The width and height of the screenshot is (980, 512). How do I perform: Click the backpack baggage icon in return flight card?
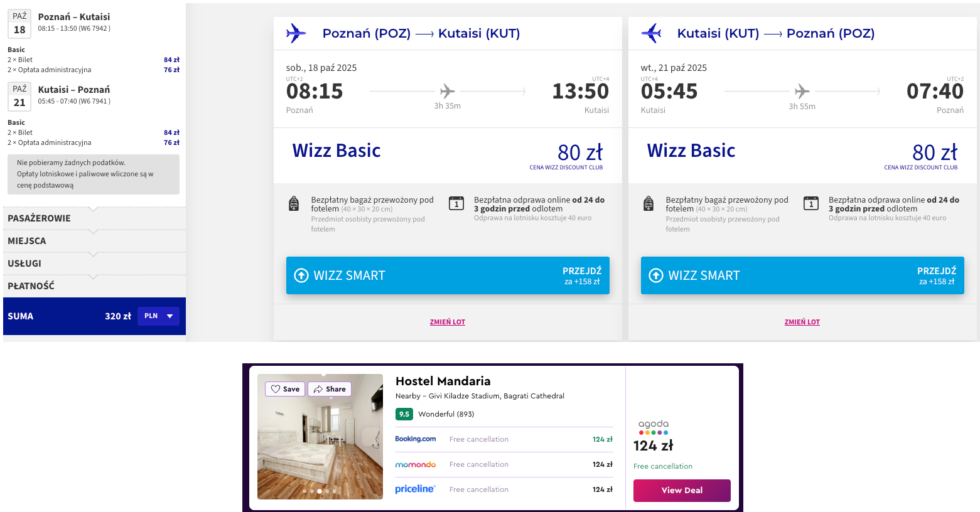pyautogui.click(x=649, y=203)
